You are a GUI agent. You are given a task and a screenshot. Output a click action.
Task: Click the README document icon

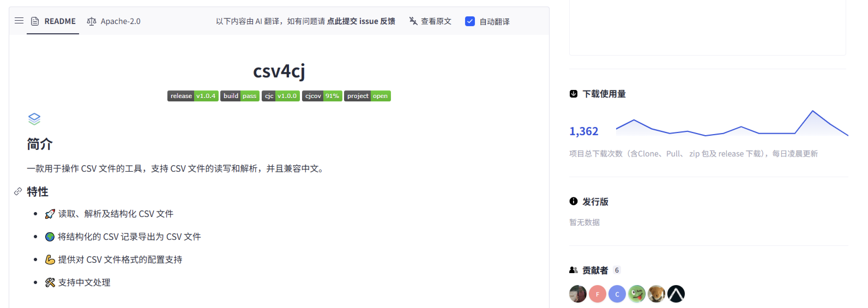point(34,21)
